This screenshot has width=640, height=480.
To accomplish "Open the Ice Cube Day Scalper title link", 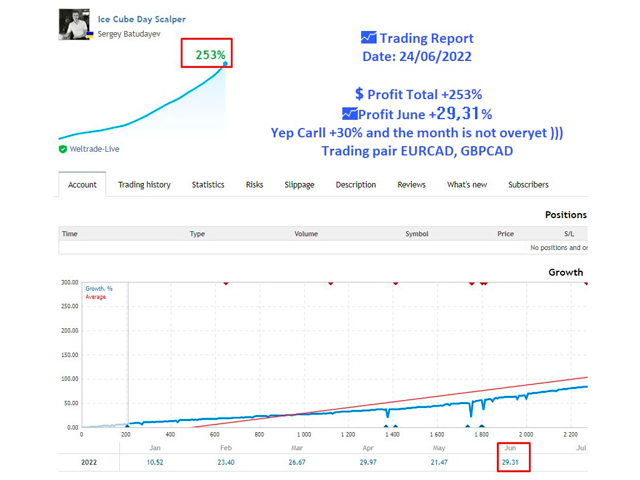I will coord(141,19).
